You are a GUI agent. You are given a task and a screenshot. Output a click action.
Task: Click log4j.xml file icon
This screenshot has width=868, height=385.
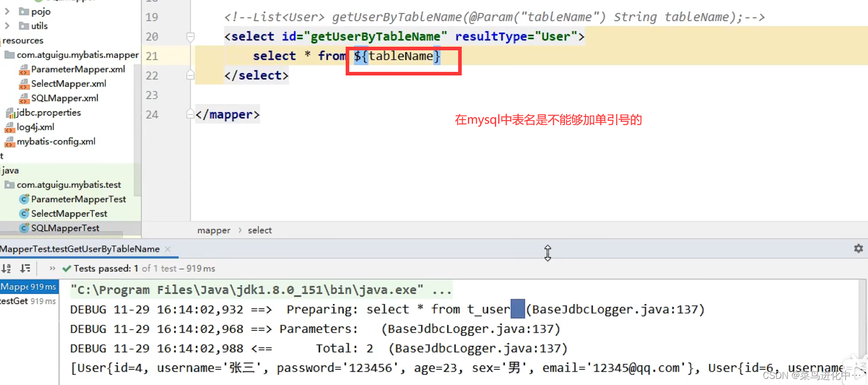point(10,127)
